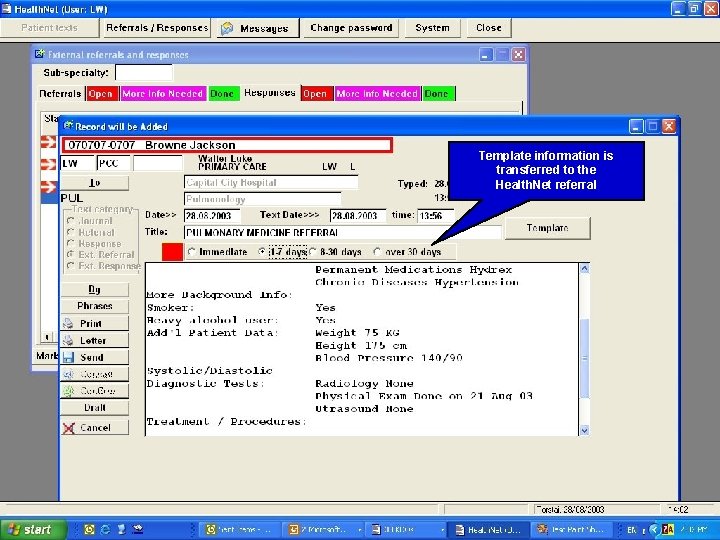Click the red priority color square
This screenshot has width=720, height=540.
[173, 252]
